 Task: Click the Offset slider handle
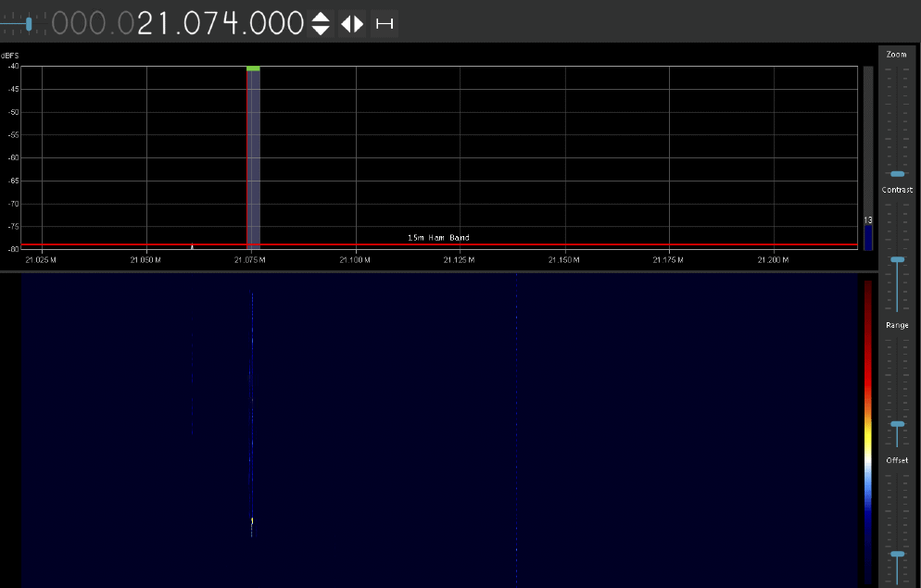898,554
